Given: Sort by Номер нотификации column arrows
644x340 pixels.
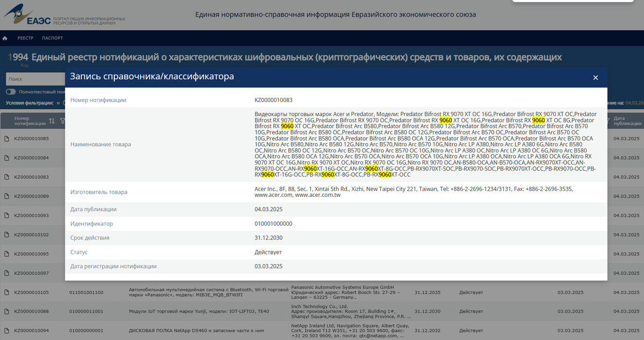Looking at the screenshot, I should coord(51,121).
